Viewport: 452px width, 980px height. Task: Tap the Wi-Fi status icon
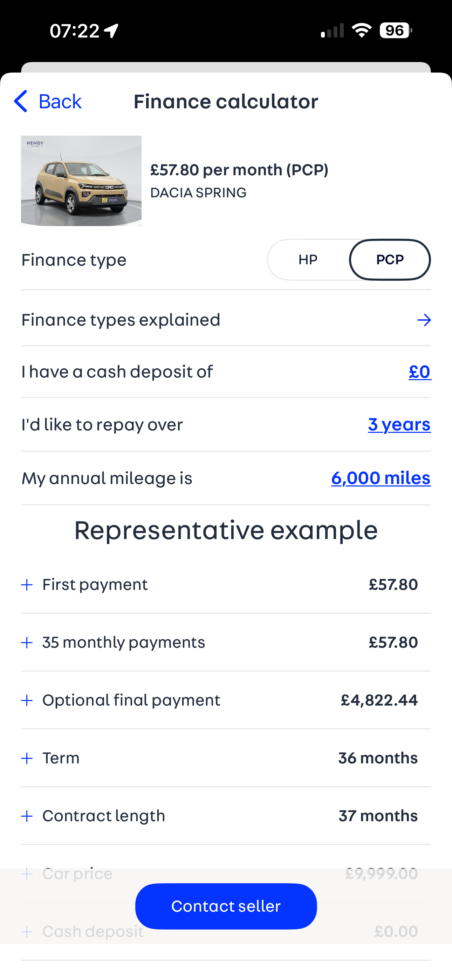(x=362, y=30)
